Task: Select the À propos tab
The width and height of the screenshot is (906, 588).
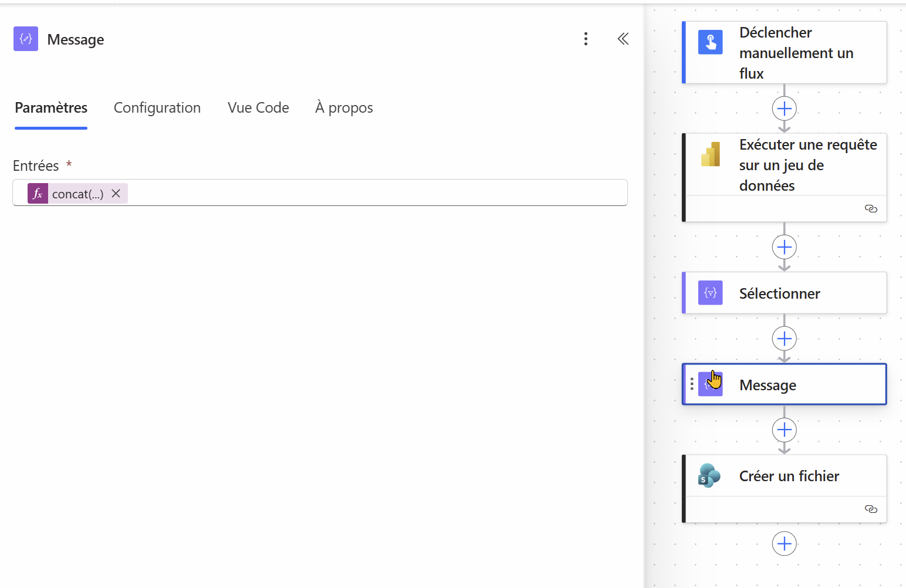Action: click(344, 107)
